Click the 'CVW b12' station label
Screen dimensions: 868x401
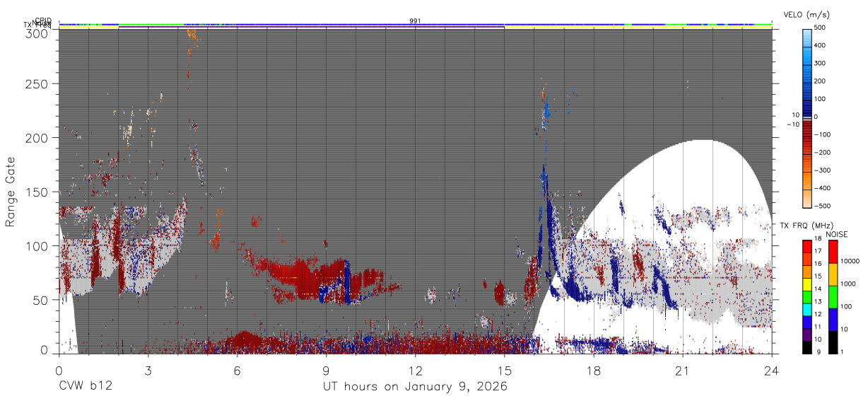coord(85,387)
